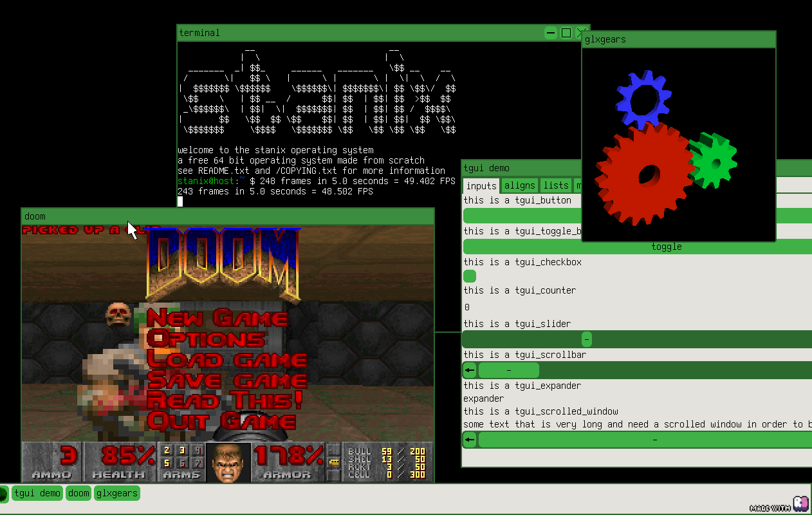This screenshot has height=515, width=812.
Task: Click the doom window title bar
Action: [x=228, y=216]
